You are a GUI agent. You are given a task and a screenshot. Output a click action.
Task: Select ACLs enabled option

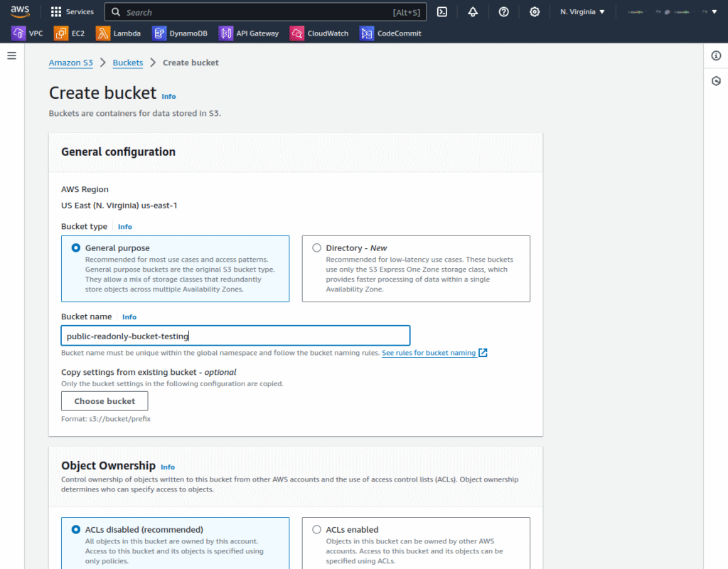point(316,529)
